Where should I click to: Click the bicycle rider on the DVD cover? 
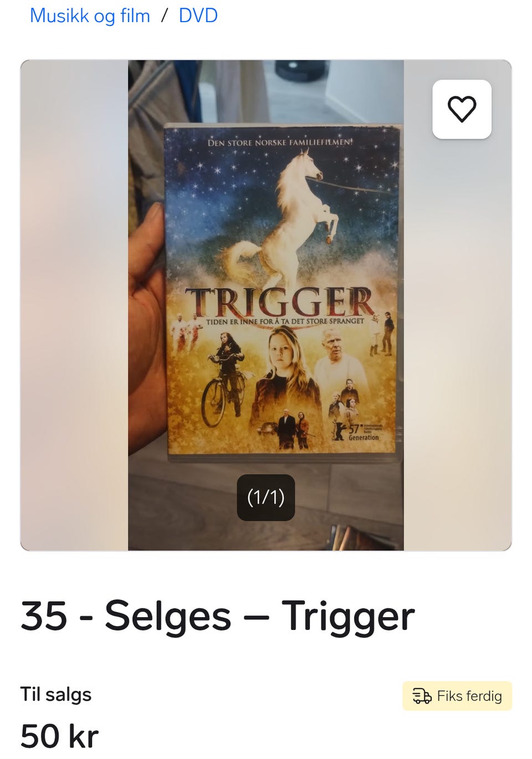(x=224, y=379)
